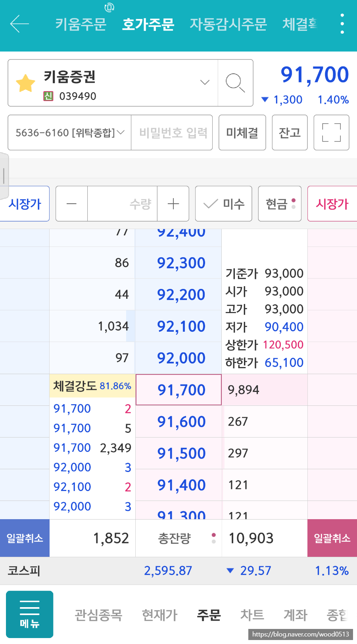Tap the 체결강도 81.86% label

click(x=92, y=386)
